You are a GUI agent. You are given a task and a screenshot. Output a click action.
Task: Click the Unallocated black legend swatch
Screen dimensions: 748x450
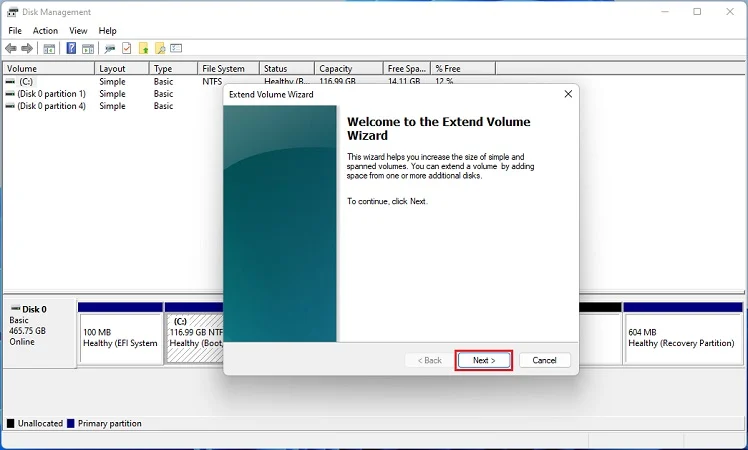pos(10,423)
